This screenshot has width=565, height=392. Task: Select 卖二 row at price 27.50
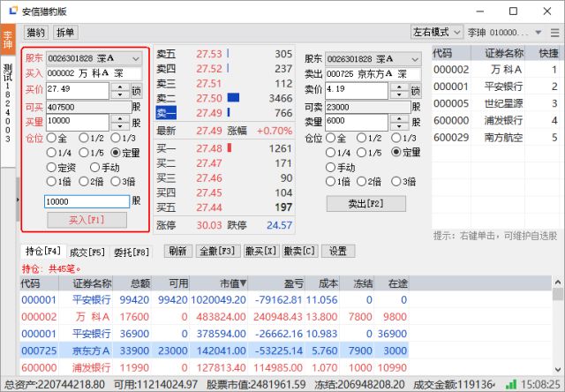tap(224, 98)
